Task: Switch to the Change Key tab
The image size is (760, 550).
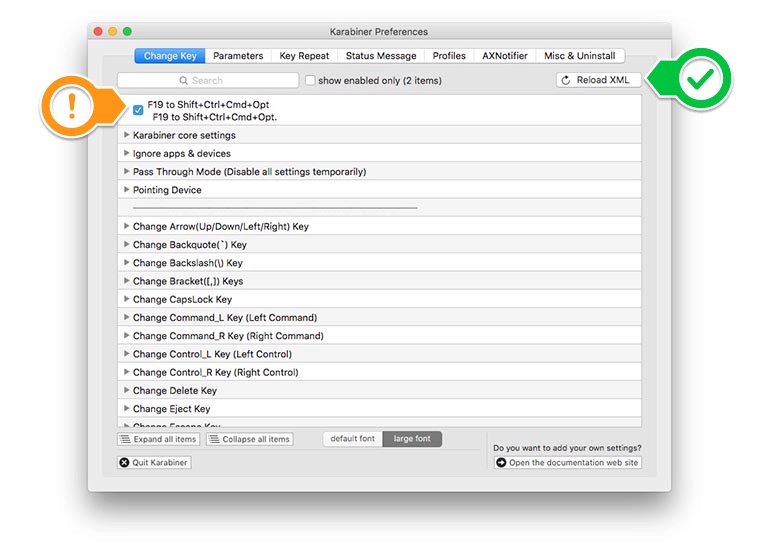Action: click(170, 56)
